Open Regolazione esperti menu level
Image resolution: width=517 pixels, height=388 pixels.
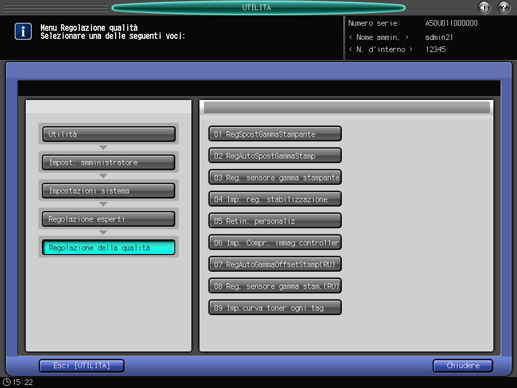coord(109,219)
